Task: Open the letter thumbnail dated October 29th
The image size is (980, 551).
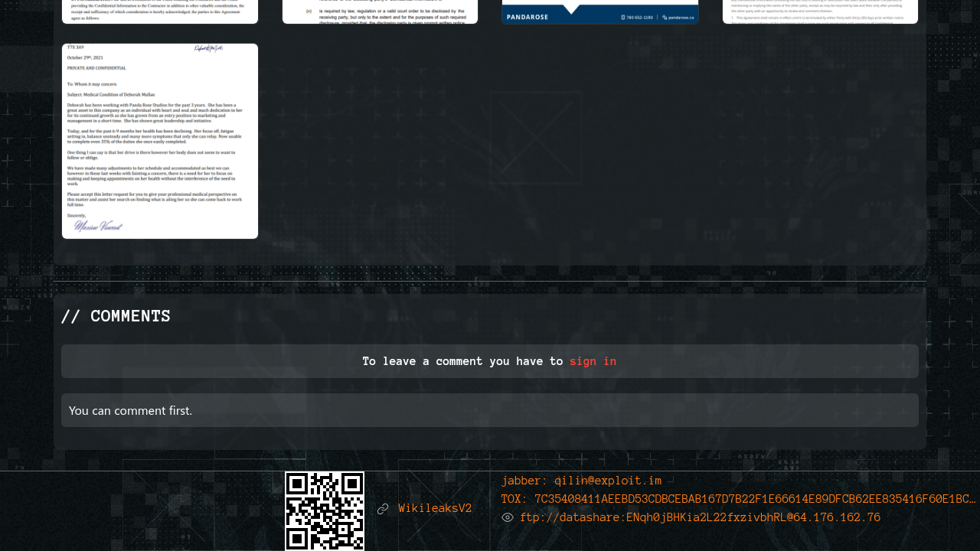Action: pyautogui.click(x=160, y=142)
